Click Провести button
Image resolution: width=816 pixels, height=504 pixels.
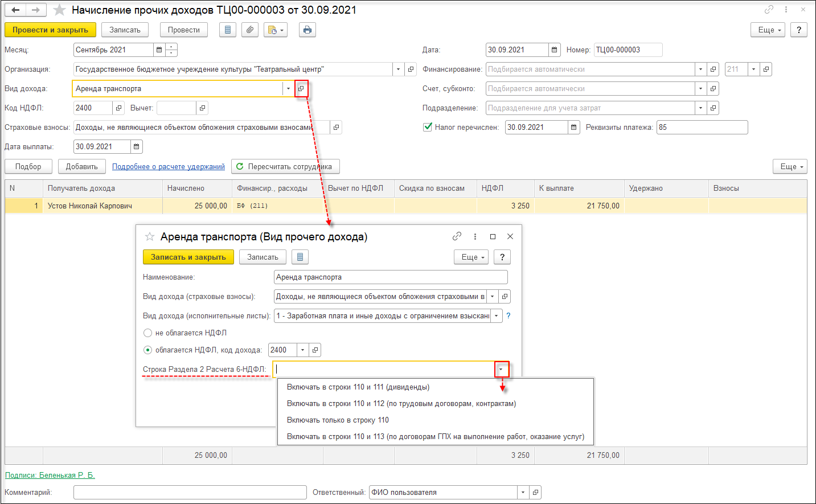pos(184,30)
